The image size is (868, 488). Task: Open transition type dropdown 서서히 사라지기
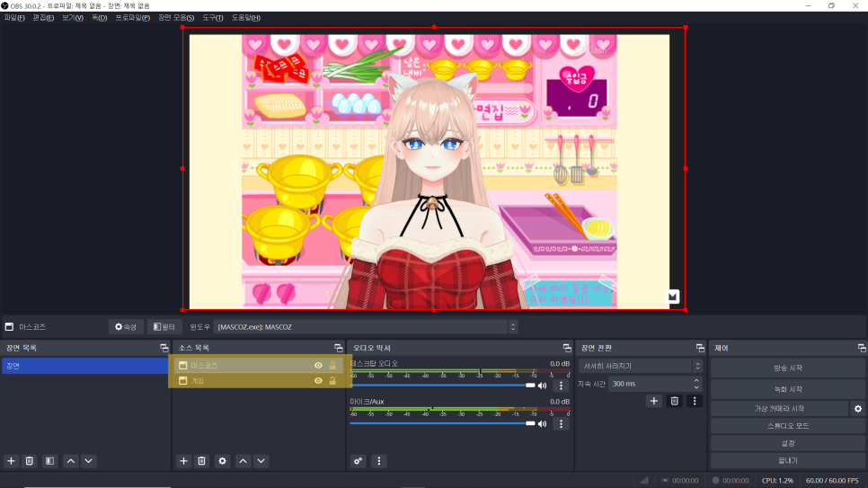(641, 366)
